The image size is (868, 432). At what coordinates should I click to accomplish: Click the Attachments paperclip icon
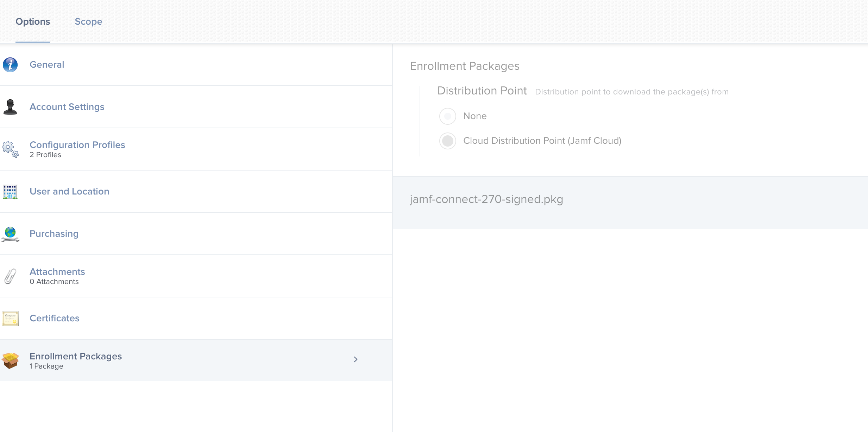pos(10,276)
